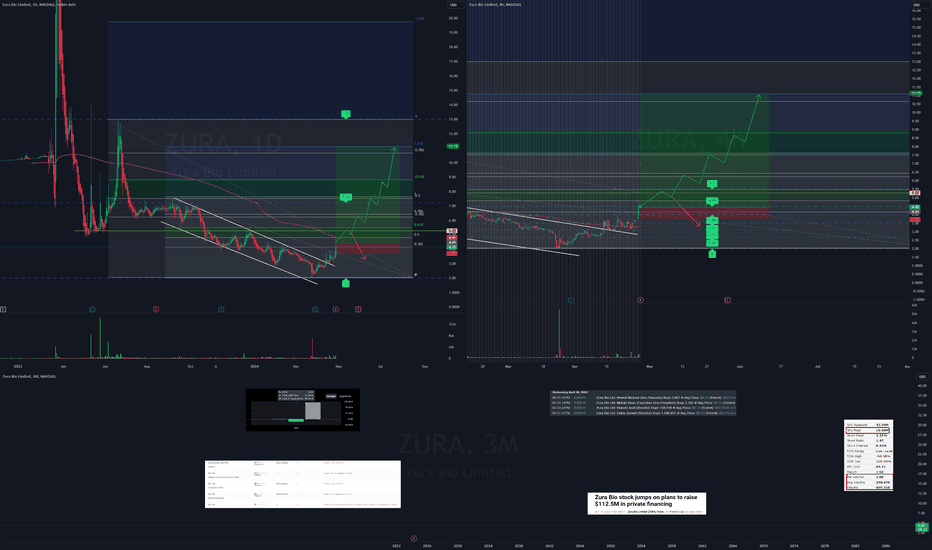Select the bottom green callout below 2.00 on 4h chart
The image size is (932, 550).
pos(711,254)
